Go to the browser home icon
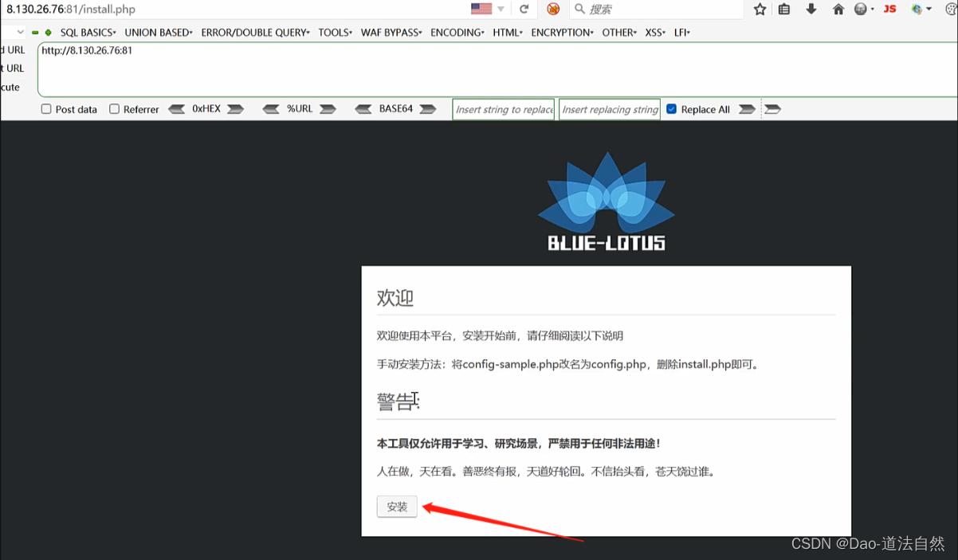Image resolution: width=958 pixels, height=560 pixels. [x=838, y=9]
